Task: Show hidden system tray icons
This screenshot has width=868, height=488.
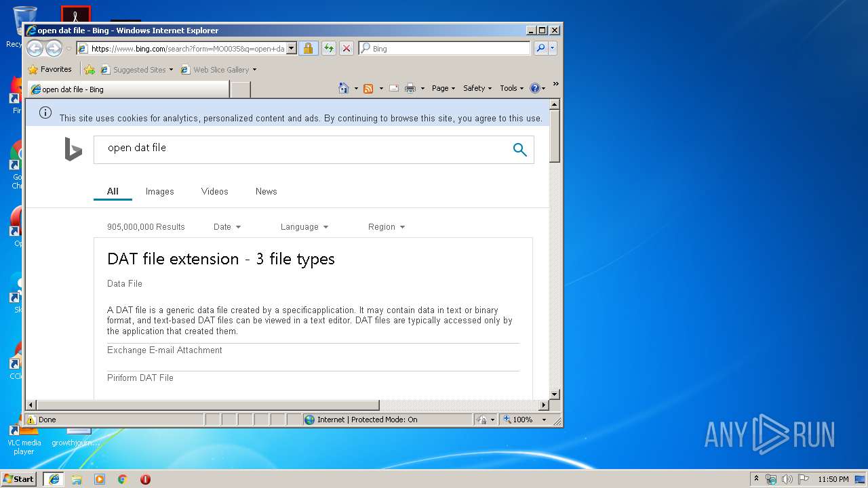Action: tap(757, 479)
